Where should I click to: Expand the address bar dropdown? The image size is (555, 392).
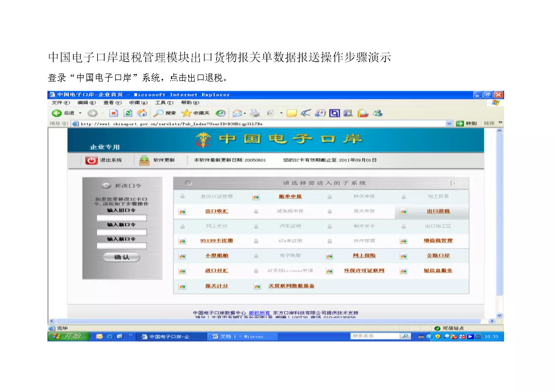point(449,123)
